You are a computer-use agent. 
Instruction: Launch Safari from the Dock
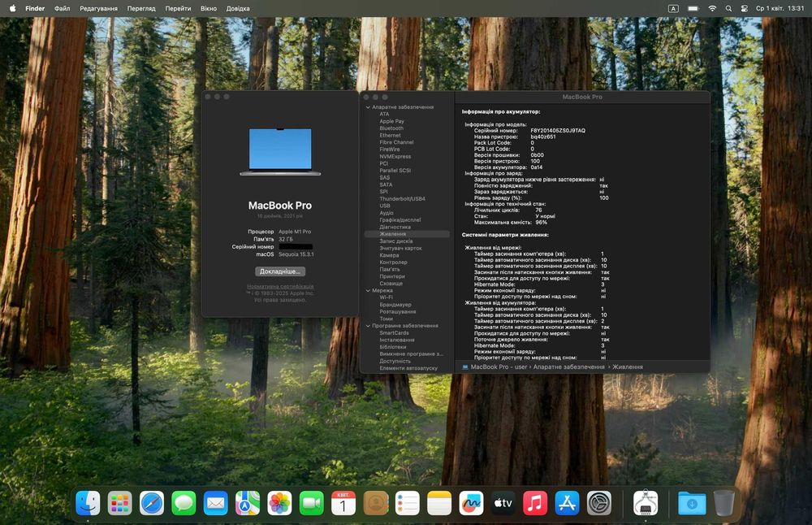pyautogui.click(x=152, y=503)
